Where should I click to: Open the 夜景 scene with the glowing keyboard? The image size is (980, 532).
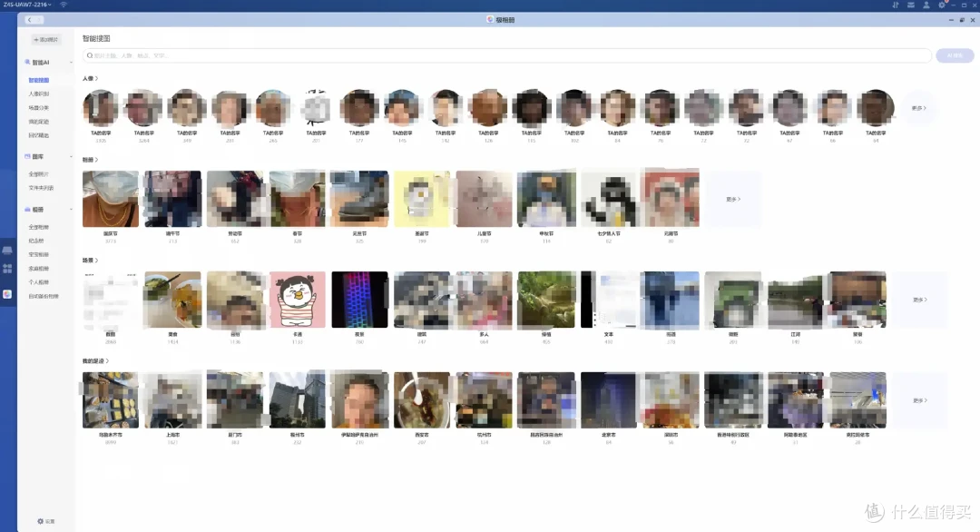click(359, 300)
